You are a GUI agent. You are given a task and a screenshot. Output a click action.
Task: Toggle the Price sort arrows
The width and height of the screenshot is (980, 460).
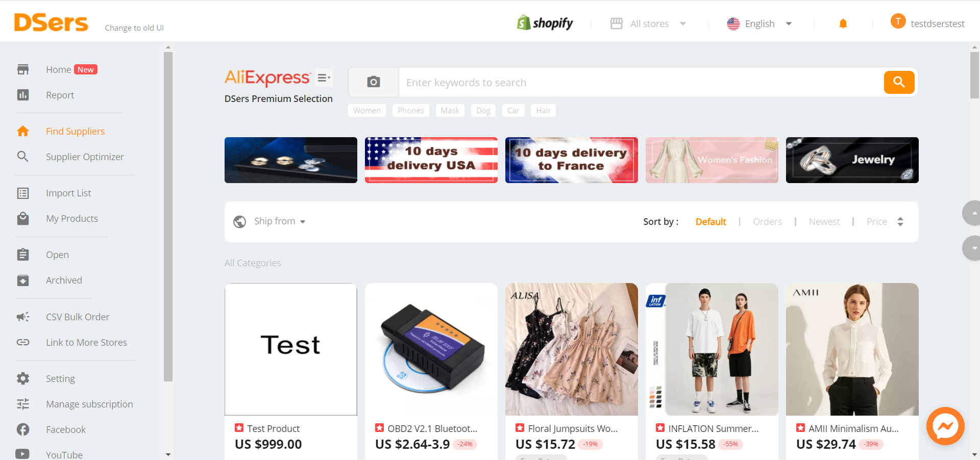900,221
